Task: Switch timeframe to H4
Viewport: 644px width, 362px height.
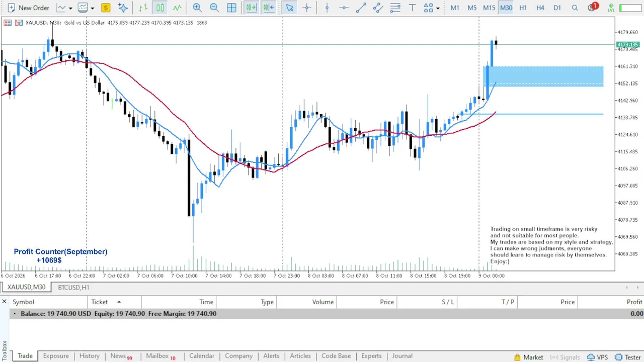Action: (540, 8)
